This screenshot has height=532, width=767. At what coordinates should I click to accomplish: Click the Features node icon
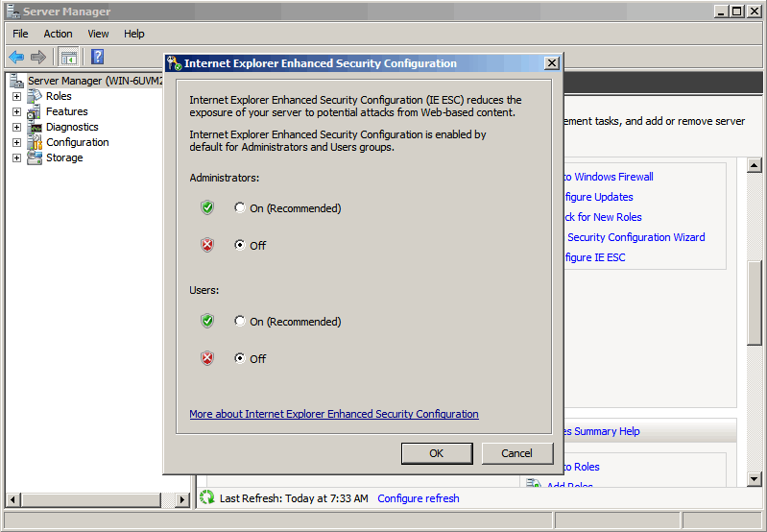click(x=35, y=111)
